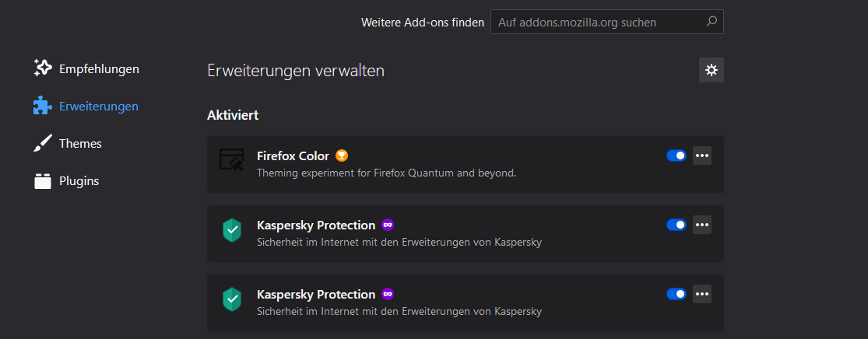
Task: Click the Empfehlungen sparkle icon
Action: pos(43,68)
